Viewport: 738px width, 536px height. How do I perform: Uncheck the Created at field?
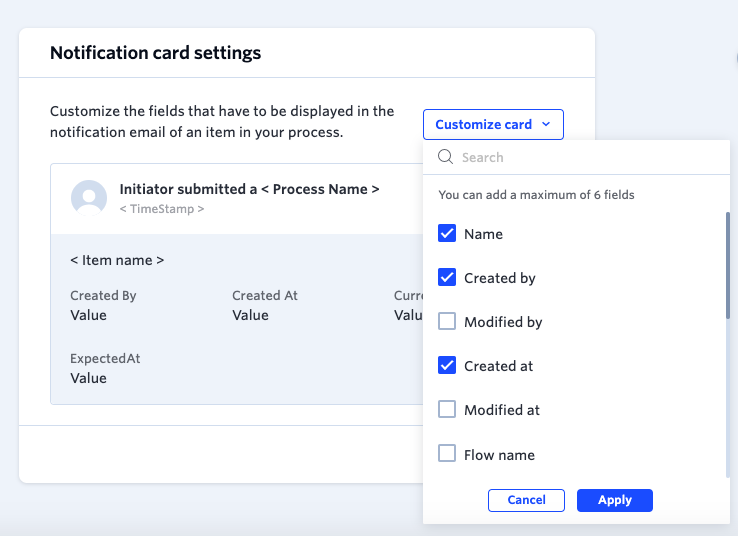pyautogui.click(x=447, y=366)
